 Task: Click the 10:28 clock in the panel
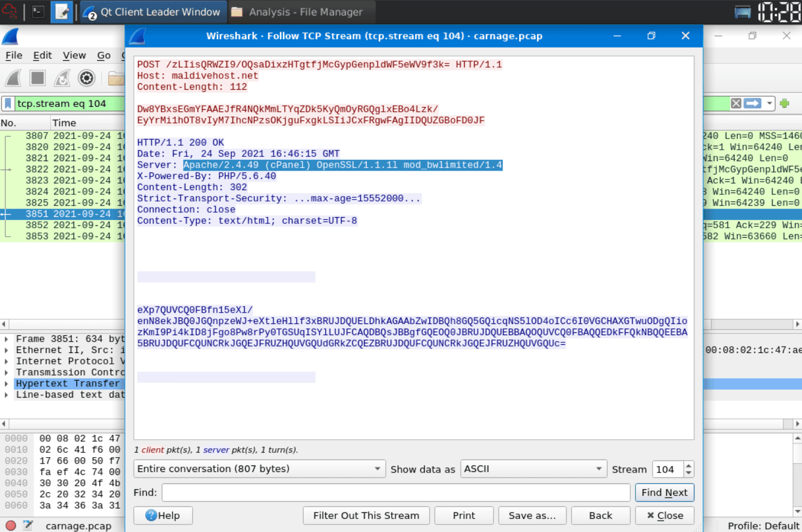point(780,11)
